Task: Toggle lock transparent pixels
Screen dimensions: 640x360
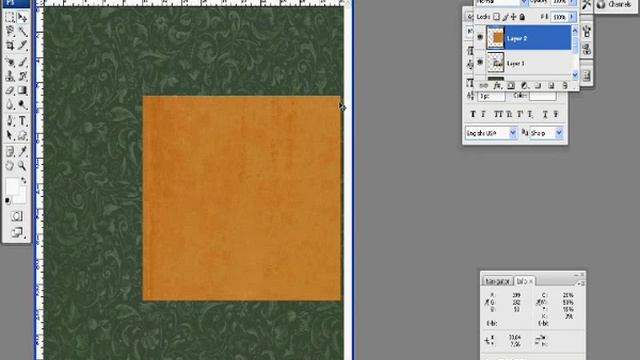Action: point(496,17)
